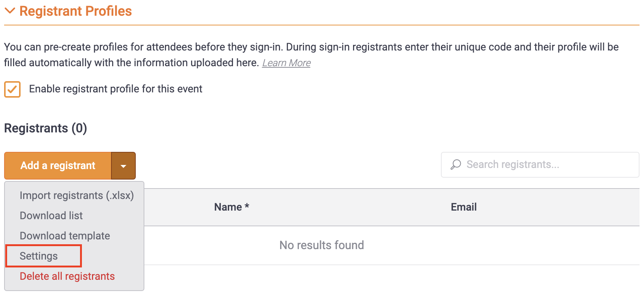Uncheck the enable registrant profile checkbox

(x=12, y=89)
